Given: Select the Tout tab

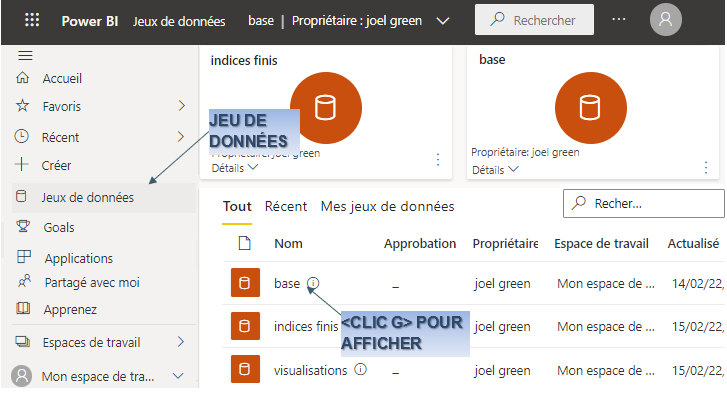Looking at the screenshot, I should tap(237, 206).
